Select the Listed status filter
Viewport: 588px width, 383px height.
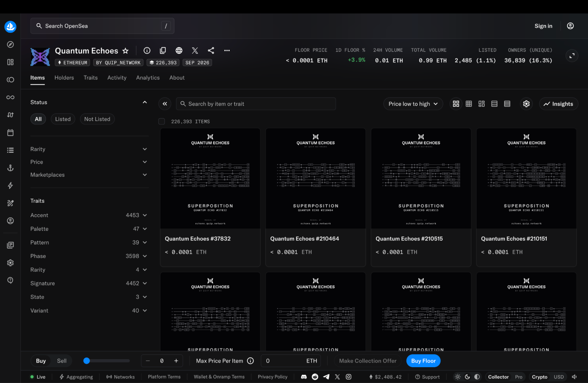[x=63, y=119]
